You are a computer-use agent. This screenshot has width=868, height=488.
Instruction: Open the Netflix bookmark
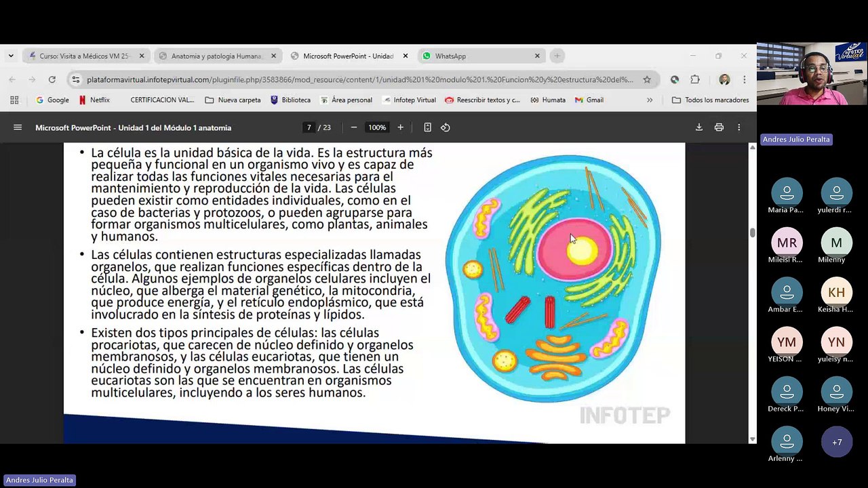(x=94, y=100)
